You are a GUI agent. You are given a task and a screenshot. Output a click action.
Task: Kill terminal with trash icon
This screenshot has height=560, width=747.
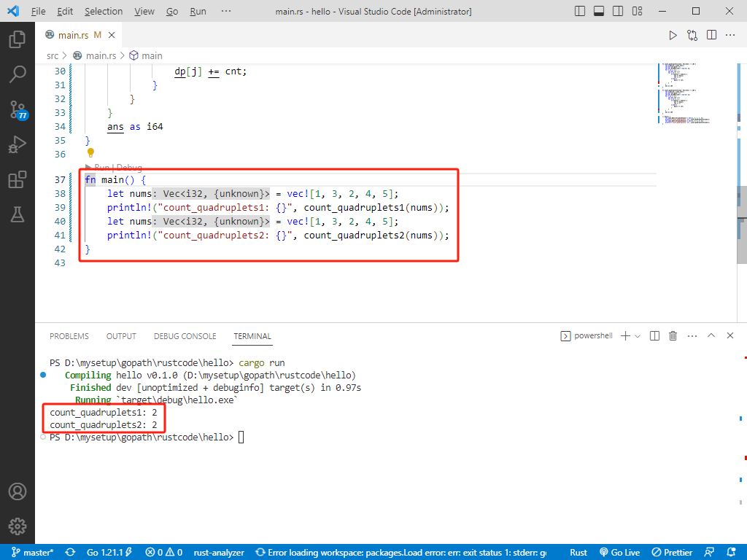click(x=673, y=336)
